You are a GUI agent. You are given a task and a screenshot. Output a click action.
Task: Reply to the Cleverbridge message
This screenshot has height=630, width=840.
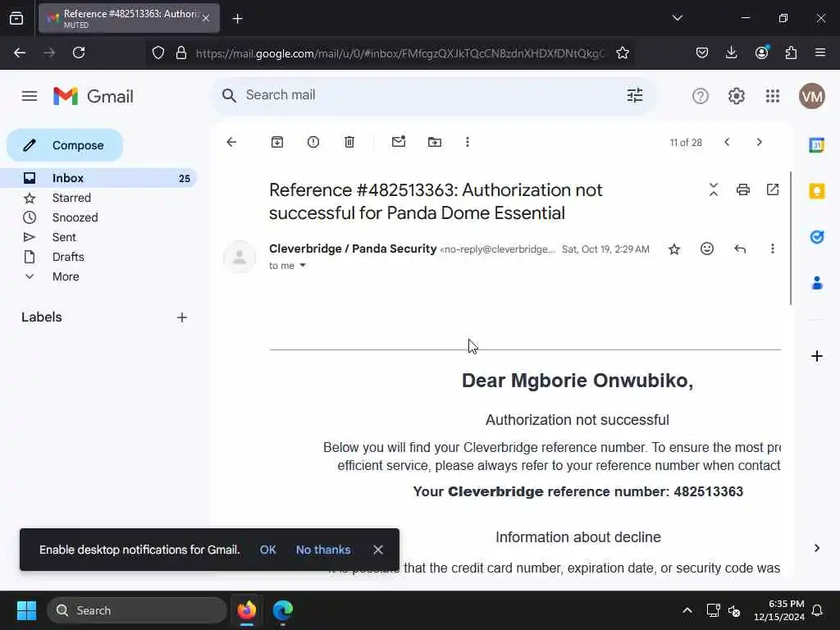(x=740, y=249)
